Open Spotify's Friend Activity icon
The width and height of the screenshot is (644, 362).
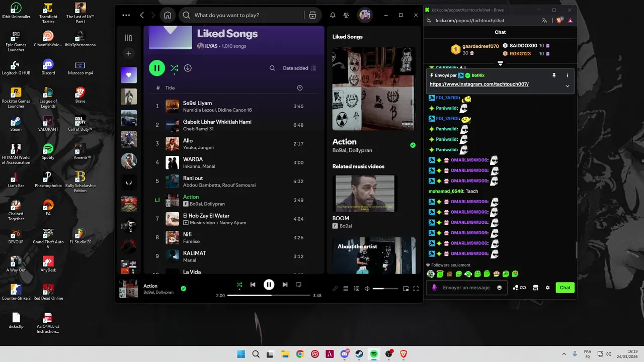coord(346,15)
